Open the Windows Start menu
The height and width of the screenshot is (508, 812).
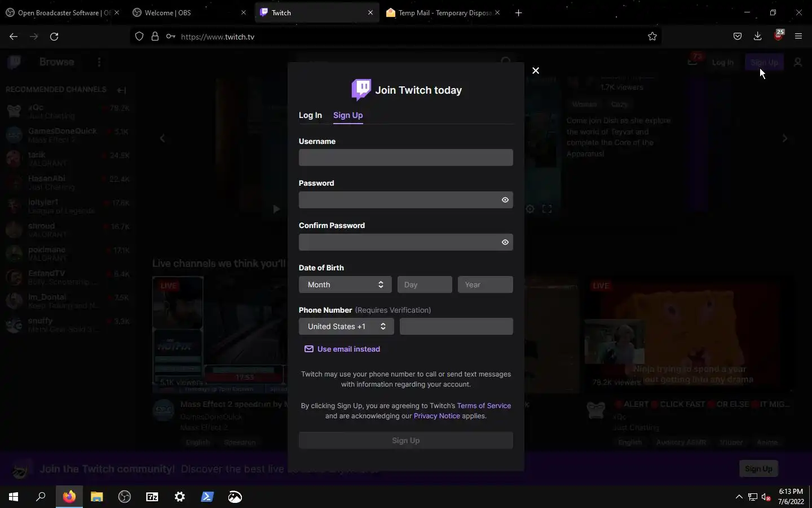point(14,497)
